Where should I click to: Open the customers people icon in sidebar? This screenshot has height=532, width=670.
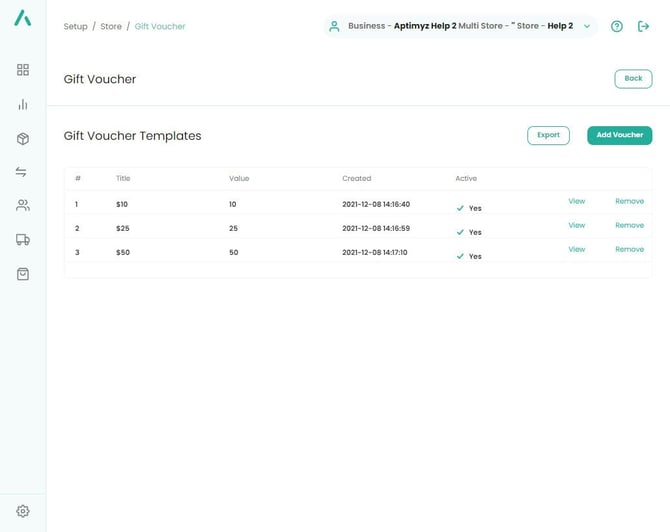(x=22, y=205)
